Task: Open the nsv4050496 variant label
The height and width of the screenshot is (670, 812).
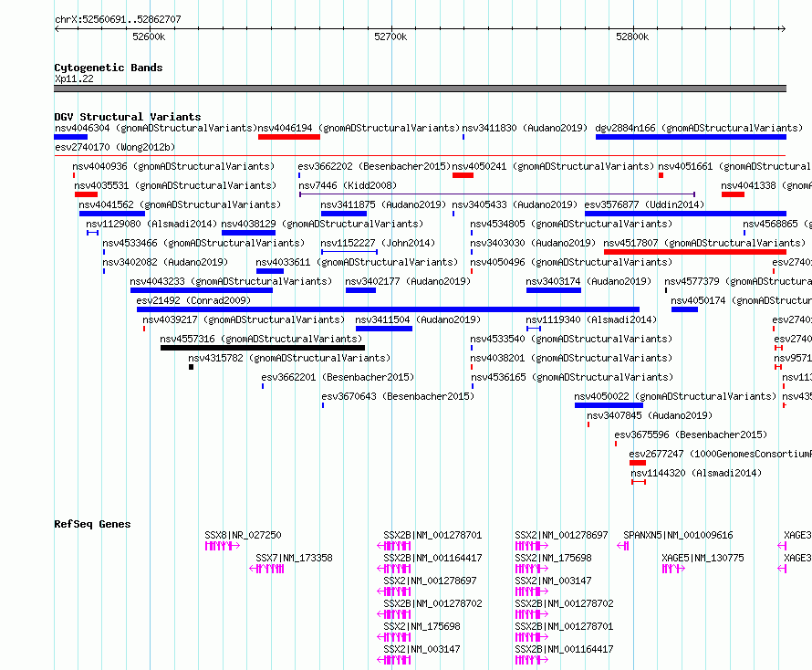Action: coord(571,262)
